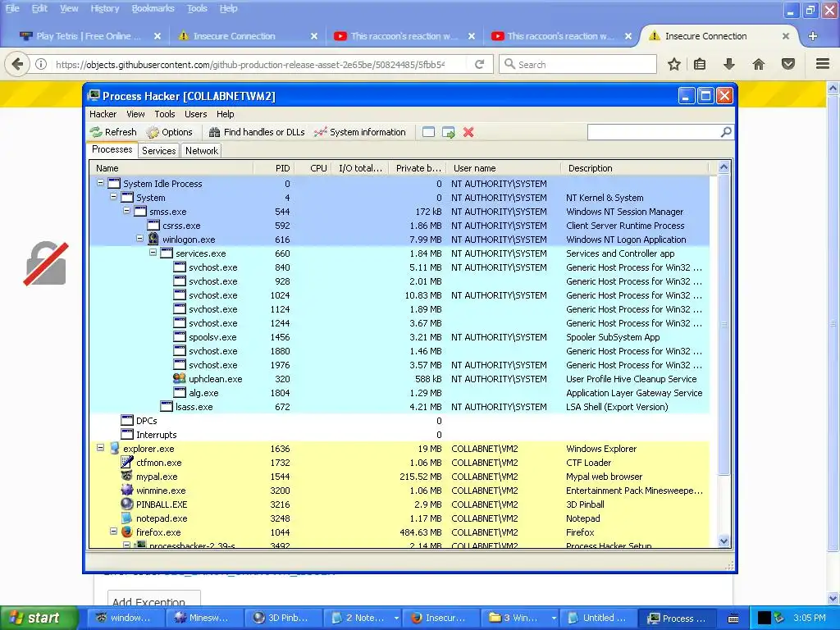840x630 pixels.
Task: Collapse the System node expander
Action: 113,197
